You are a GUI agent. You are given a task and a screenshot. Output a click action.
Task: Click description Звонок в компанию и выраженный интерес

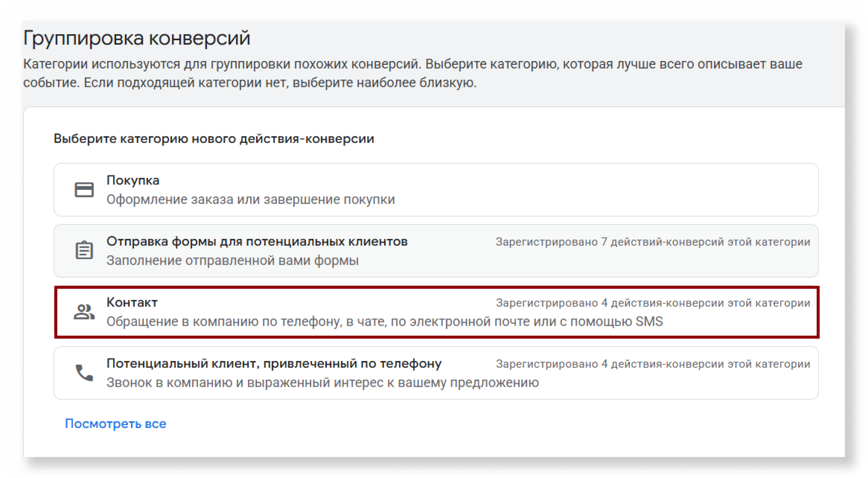tap(323, 382)
